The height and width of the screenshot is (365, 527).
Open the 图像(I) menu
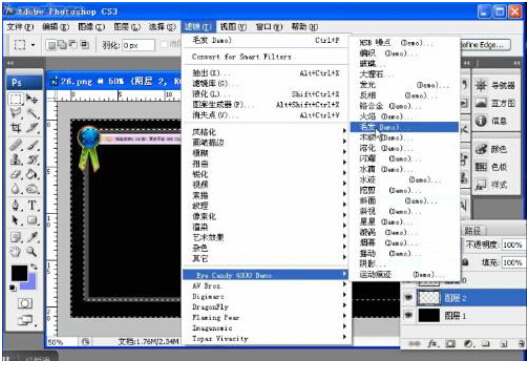(91, 27)
